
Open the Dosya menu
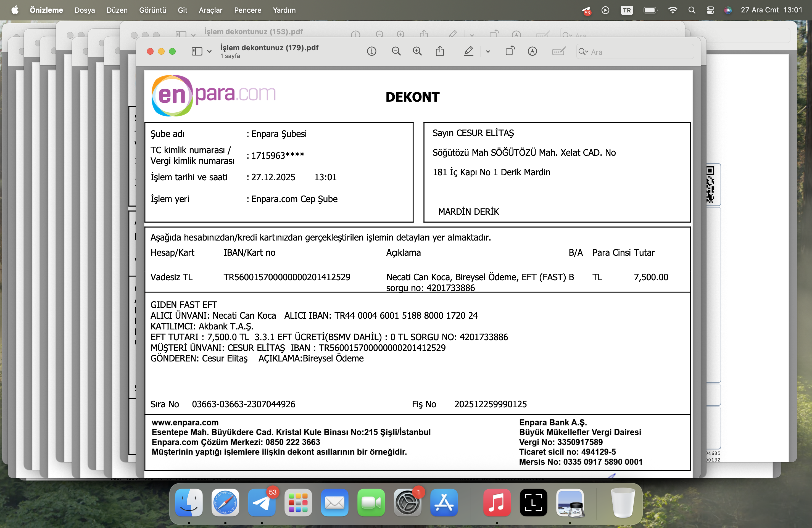(85, 10)
